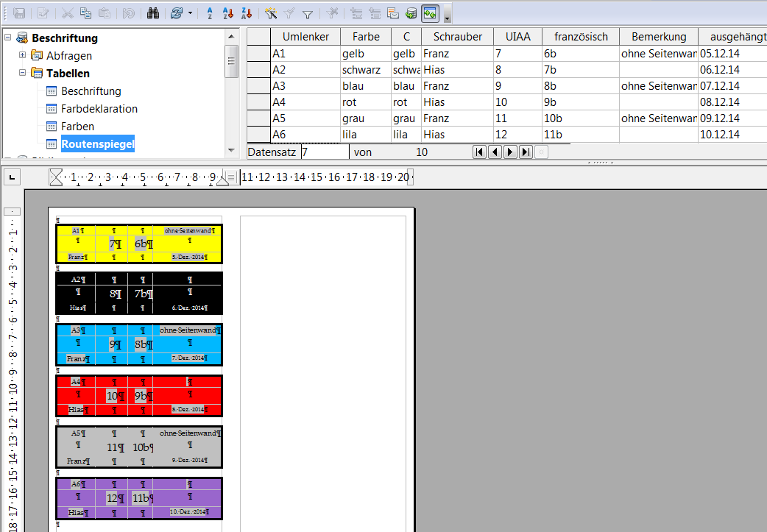Collapse the Tabellen tree node
The image size is (767, 532).
tap(23, 73)
